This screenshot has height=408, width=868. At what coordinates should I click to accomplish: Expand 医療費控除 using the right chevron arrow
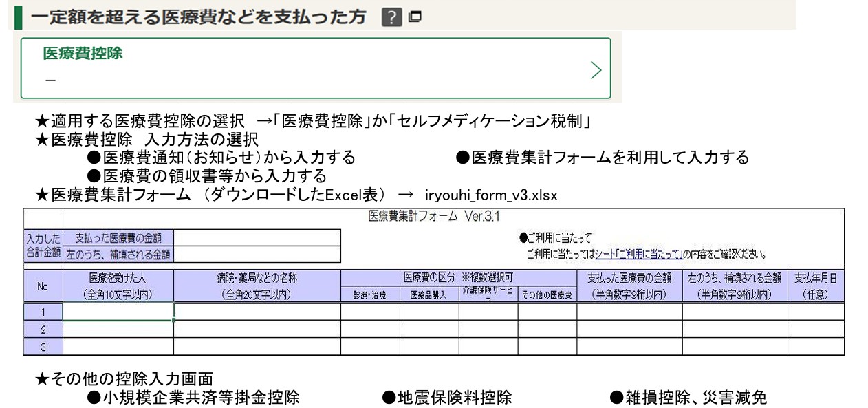(596, 69)
